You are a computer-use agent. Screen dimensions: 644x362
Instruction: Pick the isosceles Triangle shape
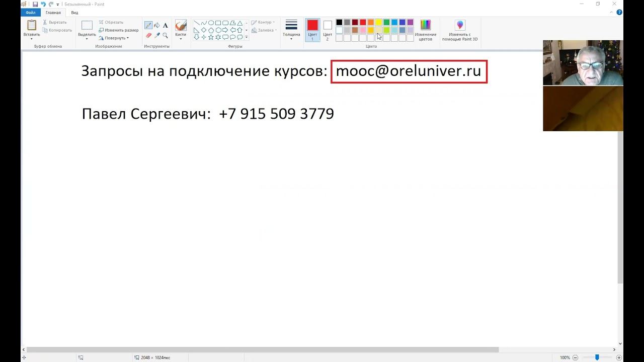240,23
